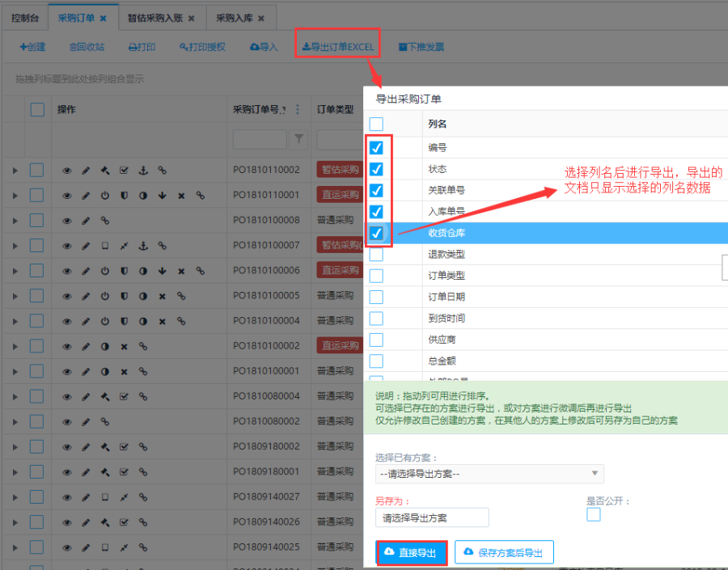Check the 订单类型 column checkbox
728x570 pixels.
[376, 276]
